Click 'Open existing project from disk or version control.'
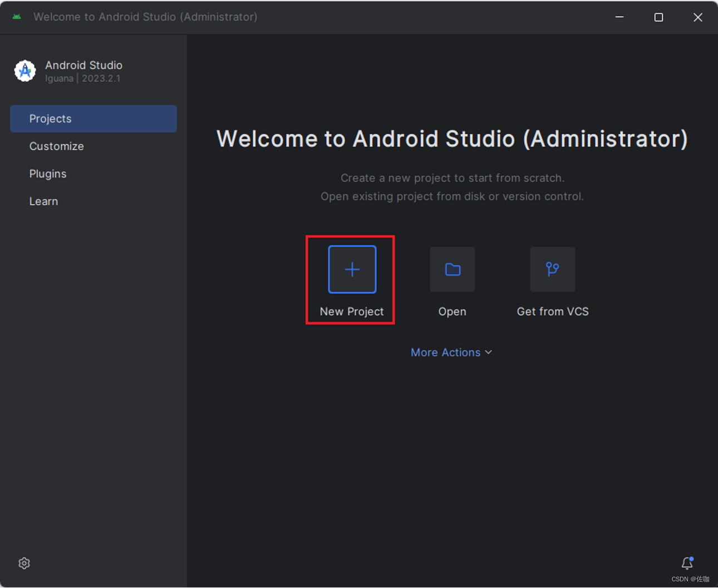 [452, 197]
